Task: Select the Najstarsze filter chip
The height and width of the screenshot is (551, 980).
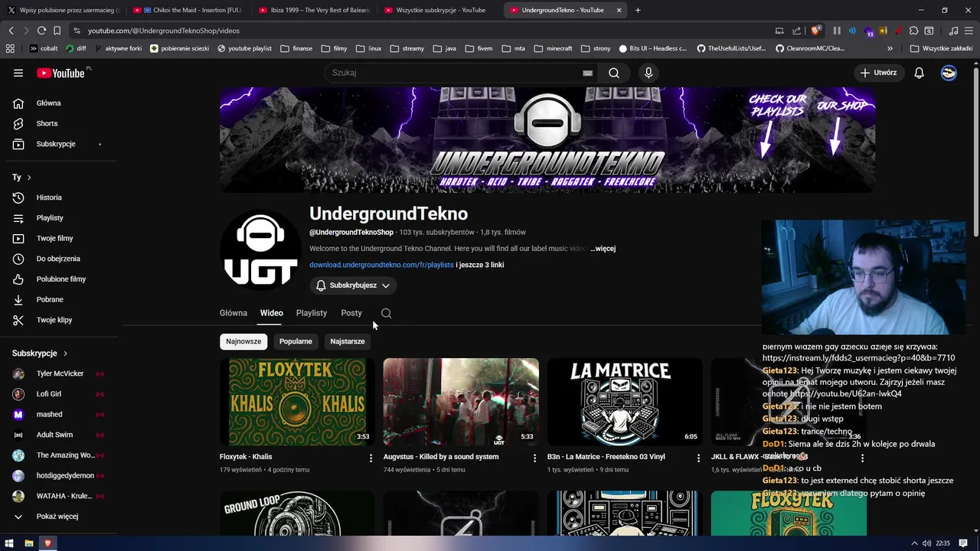Action: coord(348,341)
